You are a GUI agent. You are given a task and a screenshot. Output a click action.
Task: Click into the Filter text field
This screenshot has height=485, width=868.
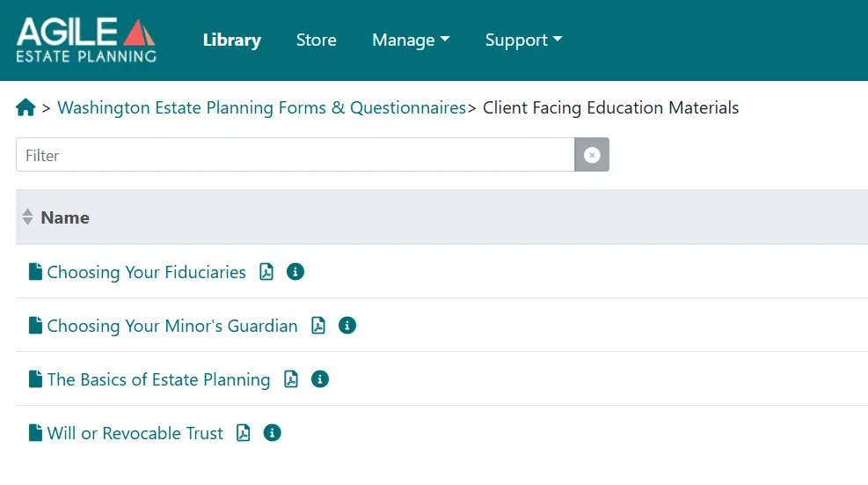tap(295, 155)
